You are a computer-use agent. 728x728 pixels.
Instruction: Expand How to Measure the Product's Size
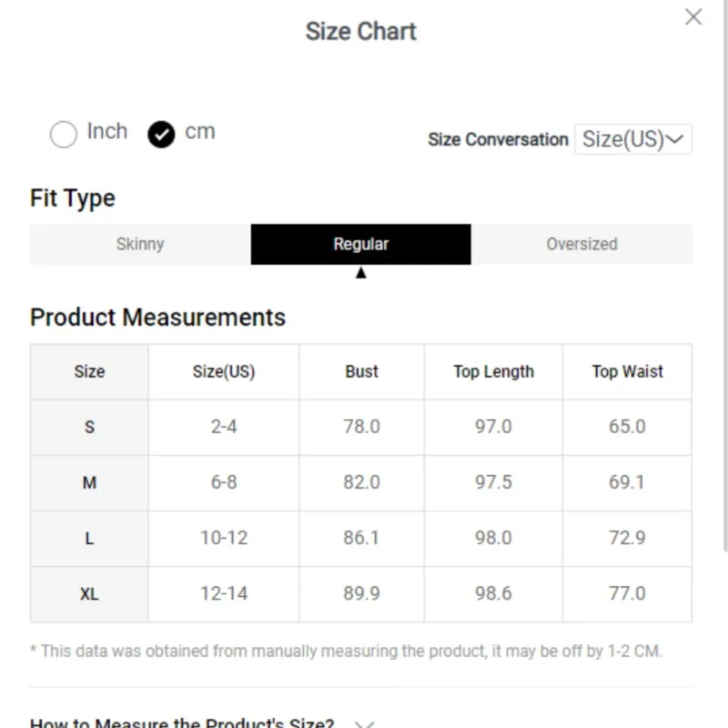(182, 723)
